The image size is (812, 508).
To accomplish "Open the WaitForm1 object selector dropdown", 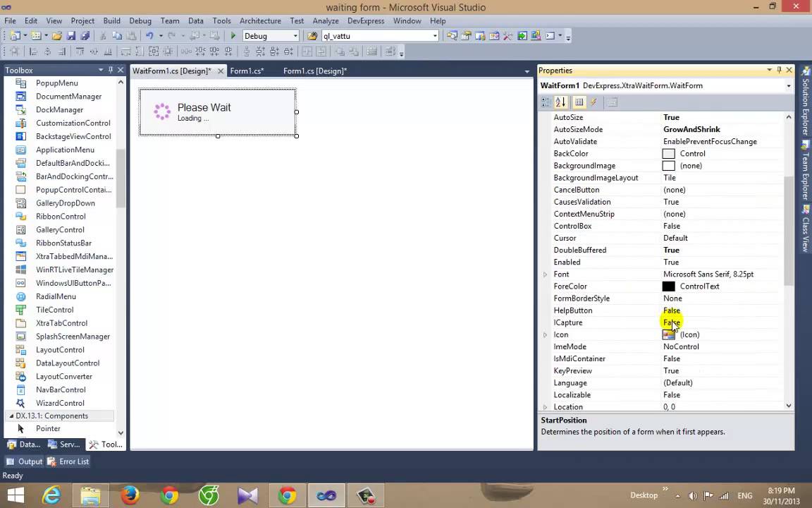I will click(788, 85).
